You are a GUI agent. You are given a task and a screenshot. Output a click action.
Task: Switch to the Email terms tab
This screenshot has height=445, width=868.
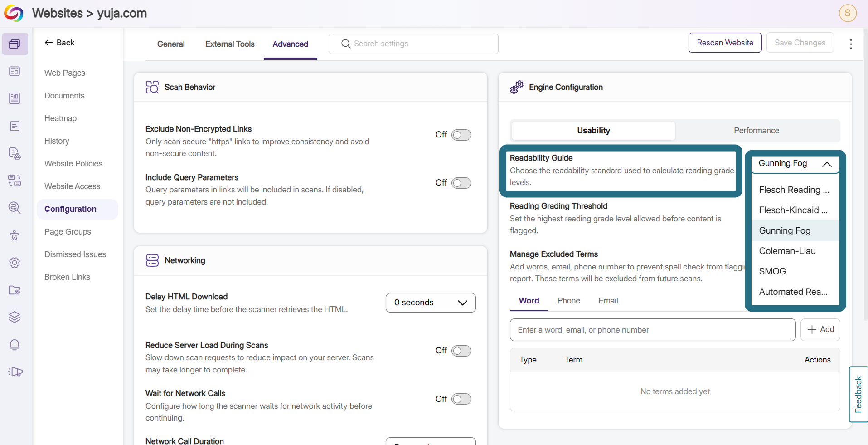tap(608, 301)
